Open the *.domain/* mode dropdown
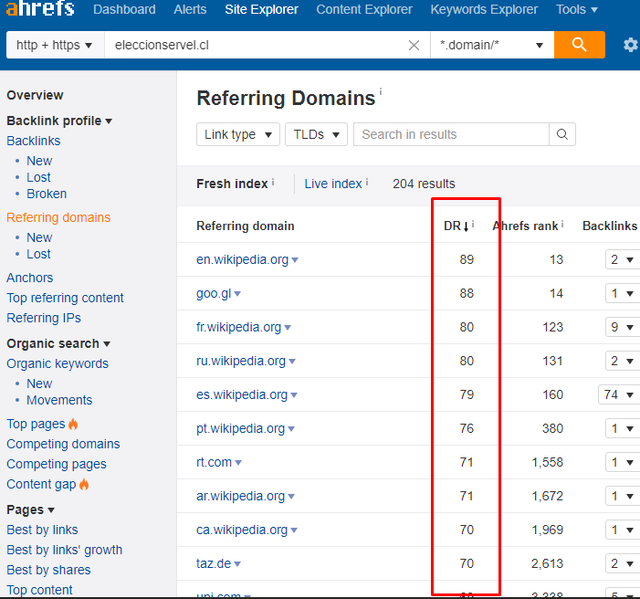The width and height of the screenshot is (640, 599). point(492,45)
